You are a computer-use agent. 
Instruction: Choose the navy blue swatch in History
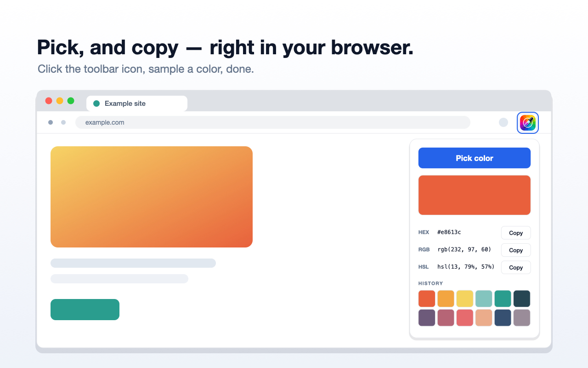tap(503, 318)
